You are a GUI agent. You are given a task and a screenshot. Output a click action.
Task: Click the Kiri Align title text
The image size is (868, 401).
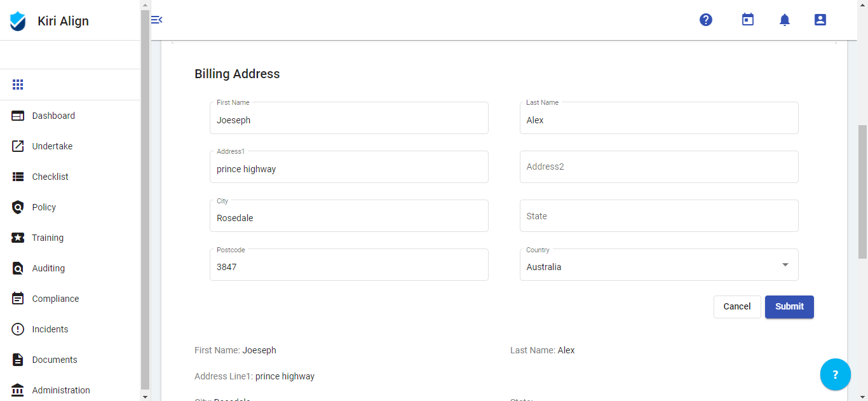pyautogui.click(x=63, y=21)
